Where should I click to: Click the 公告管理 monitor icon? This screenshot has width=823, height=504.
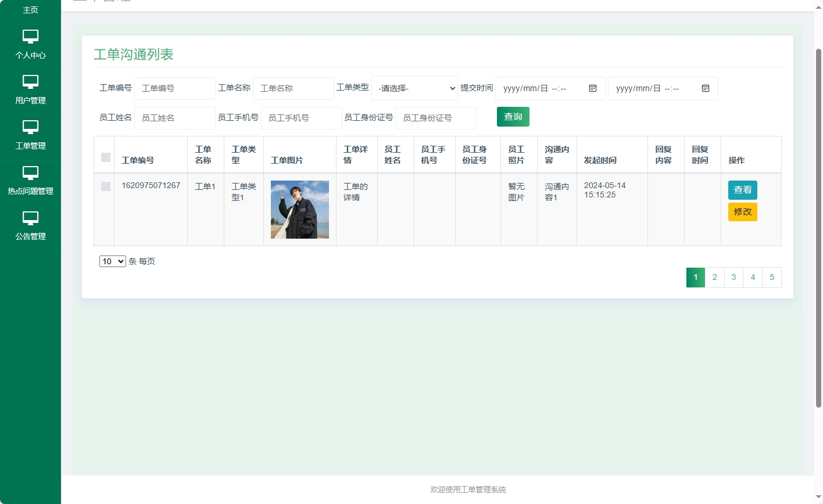tap(30, 219)
